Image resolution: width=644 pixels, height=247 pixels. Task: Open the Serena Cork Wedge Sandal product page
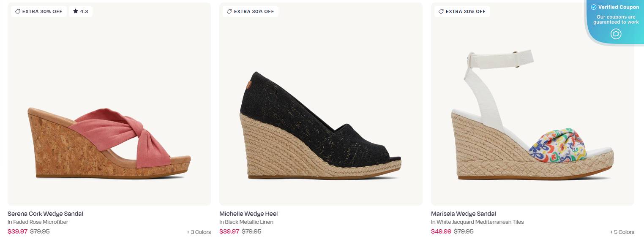coord(45,214)
